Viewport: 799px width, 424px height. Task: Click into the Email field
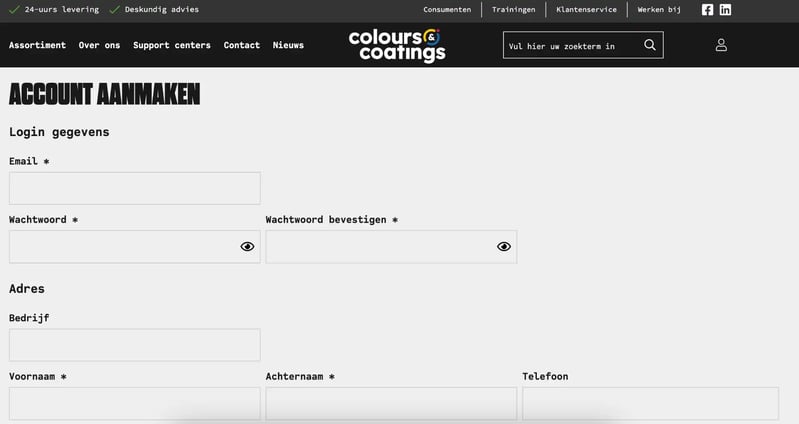pos(135,188)
